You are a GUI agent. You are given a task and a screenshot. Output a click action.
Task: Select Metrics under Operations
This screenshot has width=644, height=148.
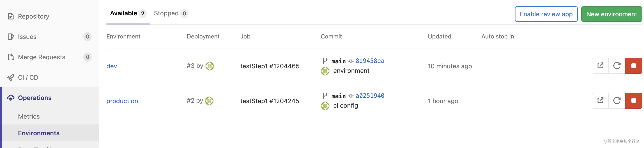[x=29, y=116]
